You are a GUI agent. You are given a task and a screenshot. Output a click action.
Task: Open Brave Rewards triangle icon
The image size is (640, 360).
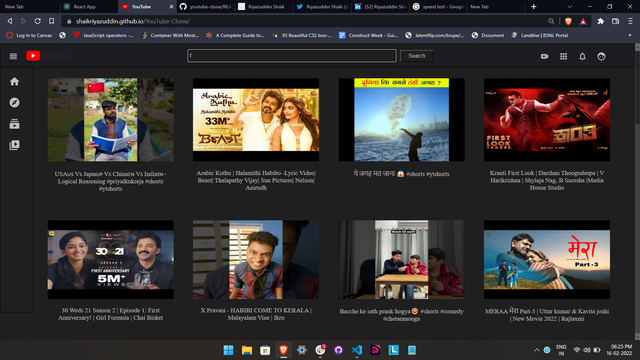[x=583, y=21]
